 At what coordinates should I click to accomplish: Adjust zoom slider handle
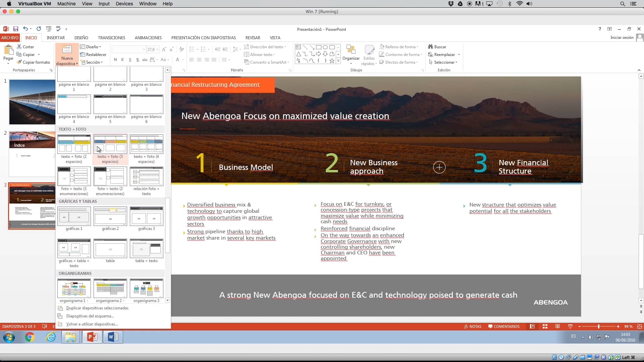(599, 326)
